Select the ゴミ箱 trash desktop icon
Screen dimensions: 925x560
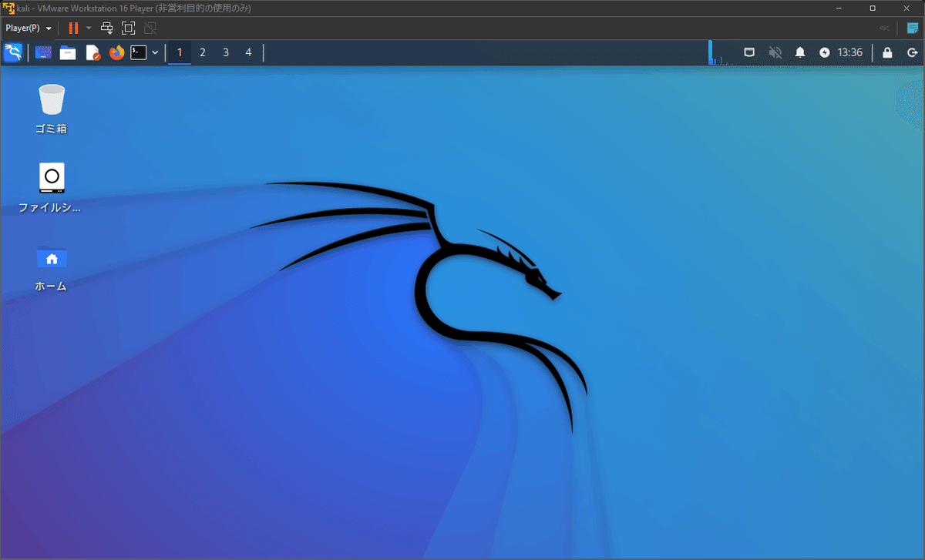(51, 109)
